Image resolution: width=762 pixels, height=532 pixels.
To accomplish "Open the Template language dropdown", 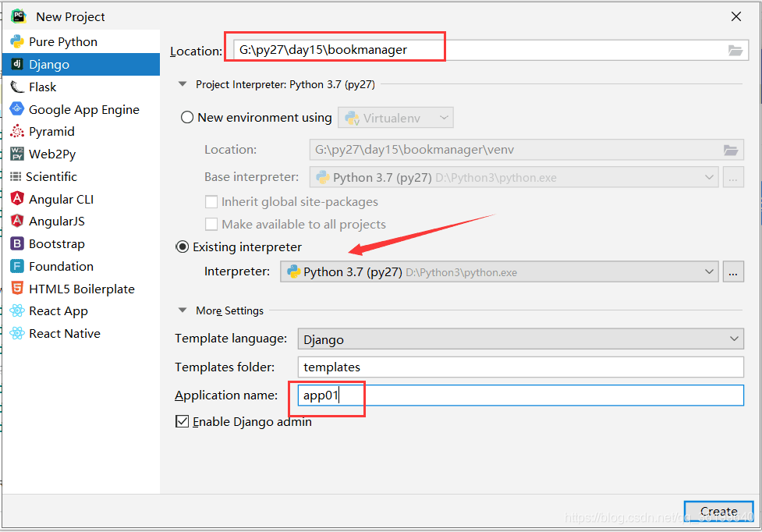I will [x=520, y=339].
